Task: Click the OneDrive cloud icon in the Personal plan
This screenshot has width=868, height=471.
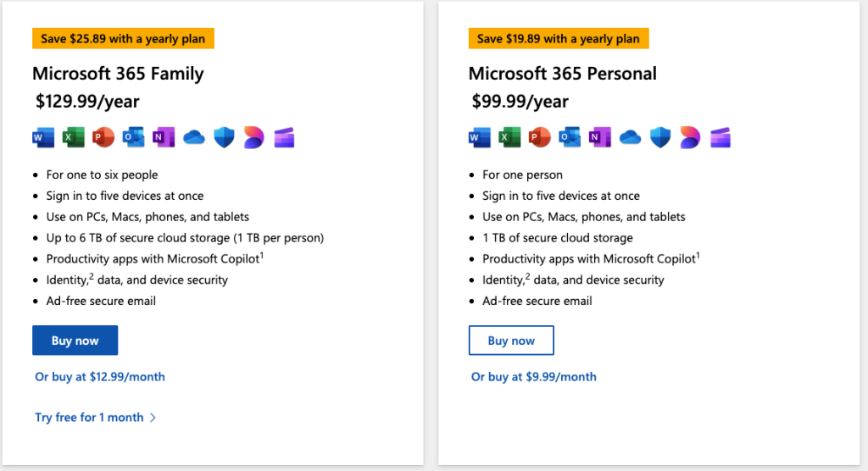Action: point(630,137)
